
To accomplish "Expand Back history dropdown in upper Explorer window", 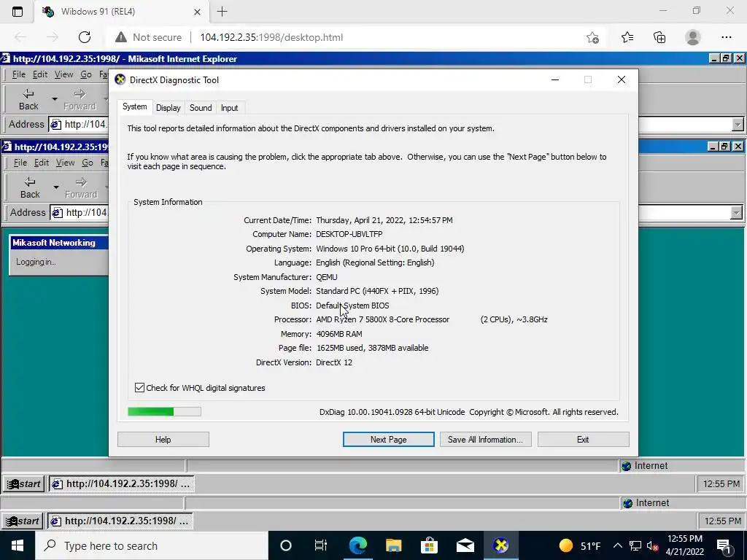I will coord(54,99).
